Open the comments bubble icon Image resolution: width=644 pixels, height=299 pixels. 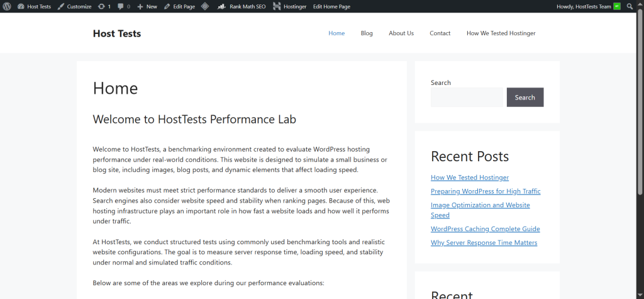point(121,6)
